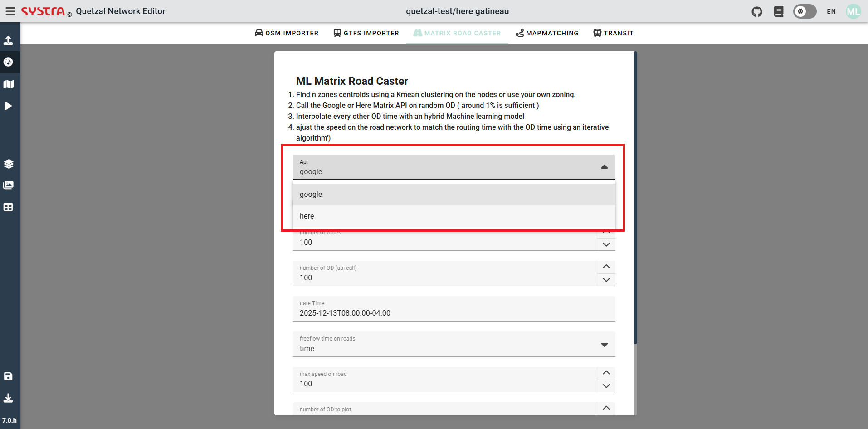Open the result images sidebar icon
The image size is (868, 429).
click(8, 185)
